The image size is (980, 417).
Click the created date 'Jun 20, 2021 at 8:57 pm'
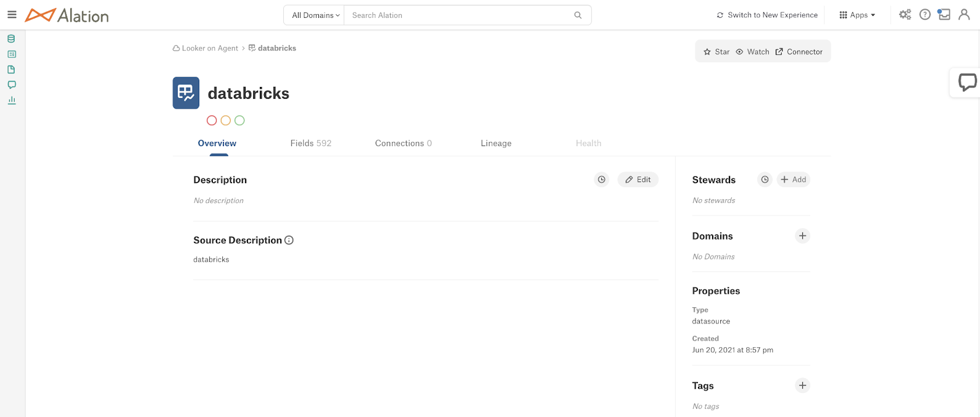[733, 350]
